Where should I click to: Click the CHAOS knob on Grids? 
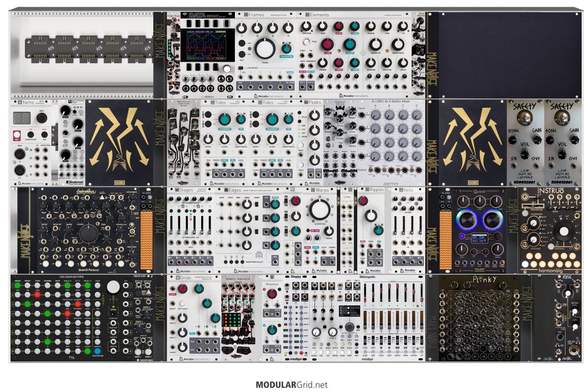pyautogui.click(x=183, y=347)
